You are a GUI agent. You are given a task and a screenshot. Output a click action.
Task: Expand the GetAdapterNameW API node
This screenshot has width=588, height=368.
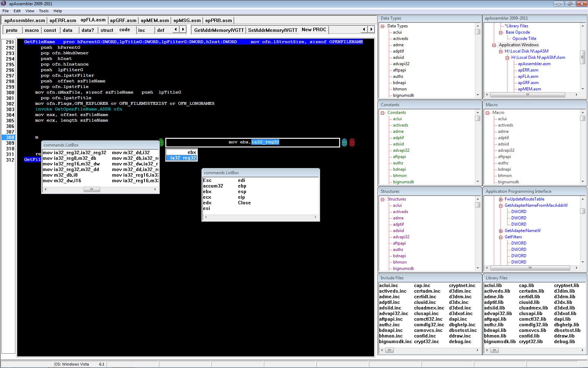(501, 231)
